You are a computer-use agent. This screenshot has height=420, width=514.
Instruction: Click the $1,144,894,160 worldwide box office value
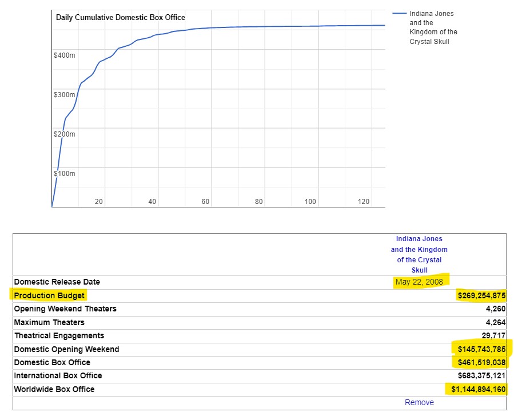point(478,389)
